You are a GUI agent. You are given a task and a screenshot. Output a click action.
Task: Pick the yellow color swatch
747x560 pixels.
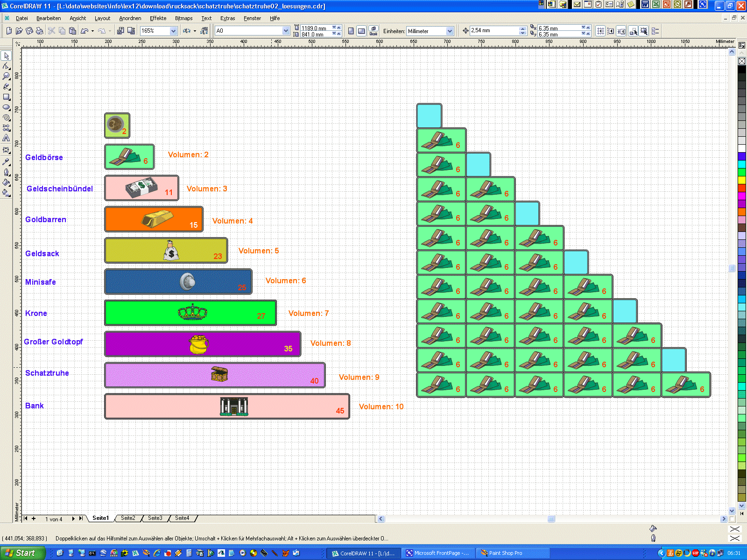click(742, 180)
